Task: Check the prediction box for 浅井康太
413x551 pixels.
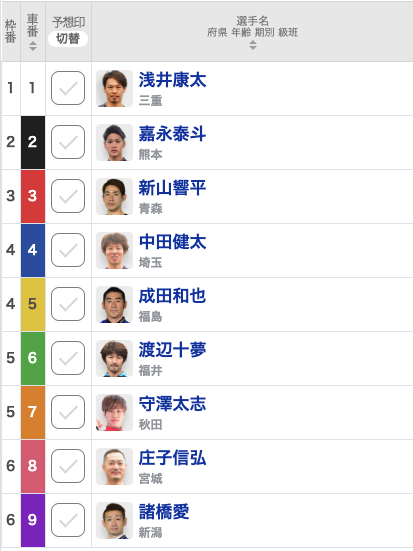Action: click(68, 88)
